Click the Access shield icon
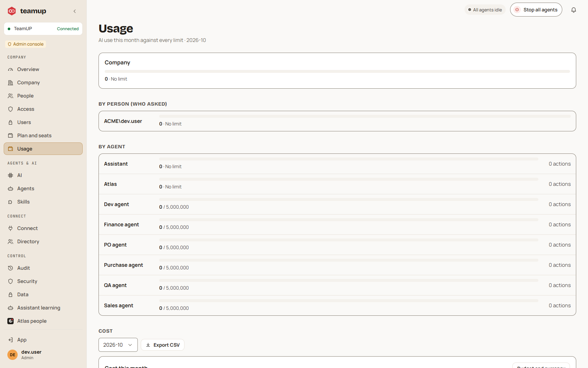The height and width of the screenshot is (368, 588). pyautogui.click(x=11, y=109)
